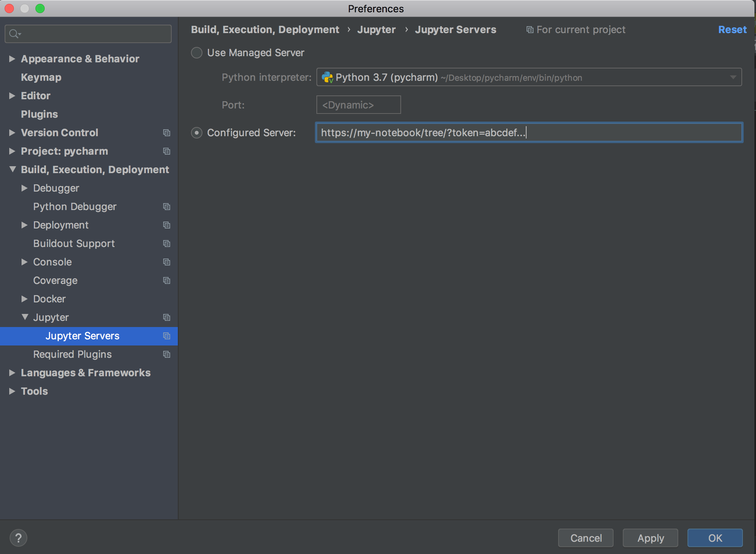Select Python Debugger in the tree

[75, 207]
